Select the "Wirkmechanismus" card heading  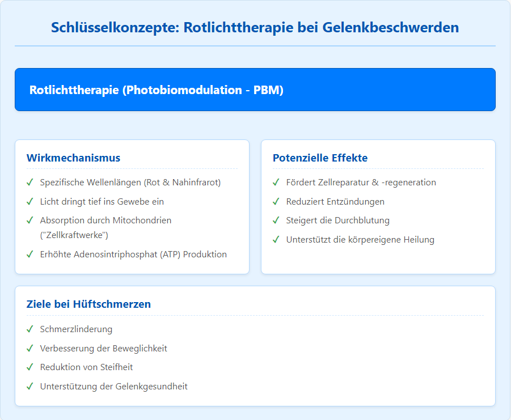73,158
